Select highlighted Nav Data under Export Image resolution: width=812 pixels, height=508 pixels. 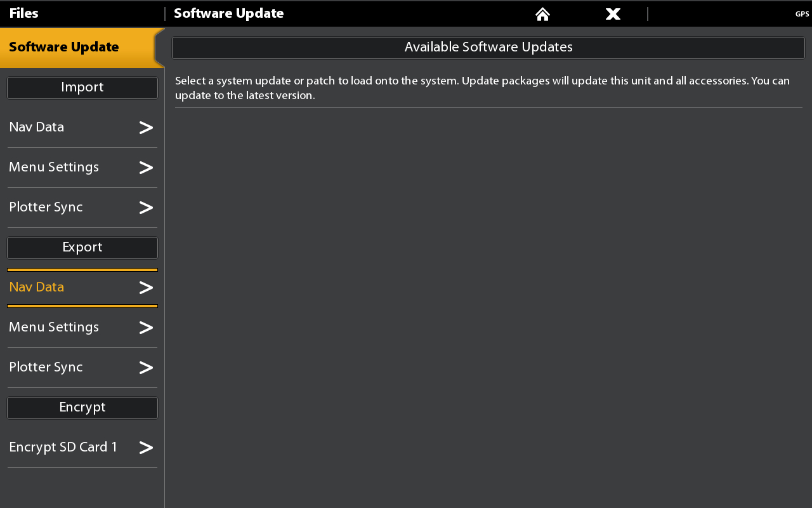(82, 288)
